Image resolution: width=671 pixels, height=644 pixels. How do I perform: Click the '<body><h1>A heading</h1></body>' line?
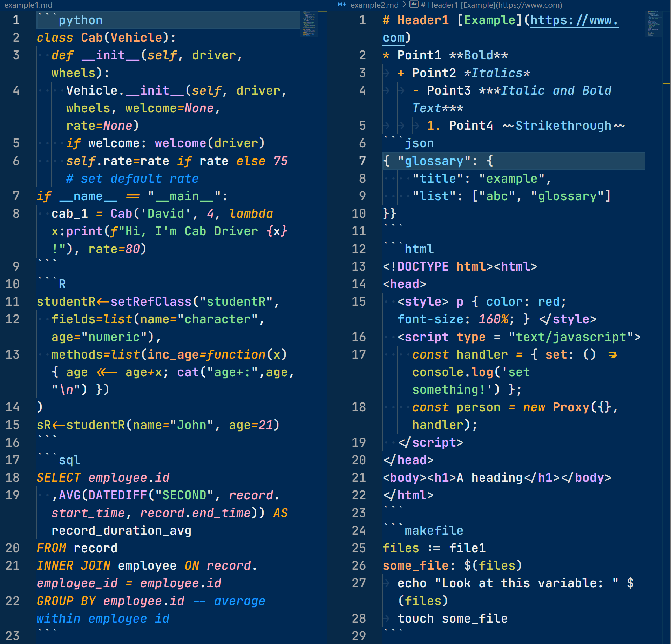click(497, 477)
